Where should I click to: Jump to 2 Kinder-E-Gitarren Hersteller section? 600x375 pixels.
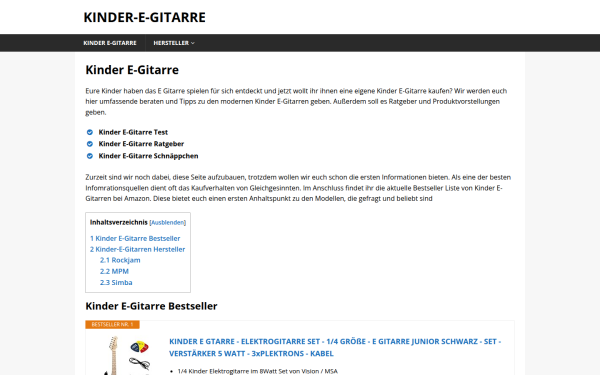[137, 249]
